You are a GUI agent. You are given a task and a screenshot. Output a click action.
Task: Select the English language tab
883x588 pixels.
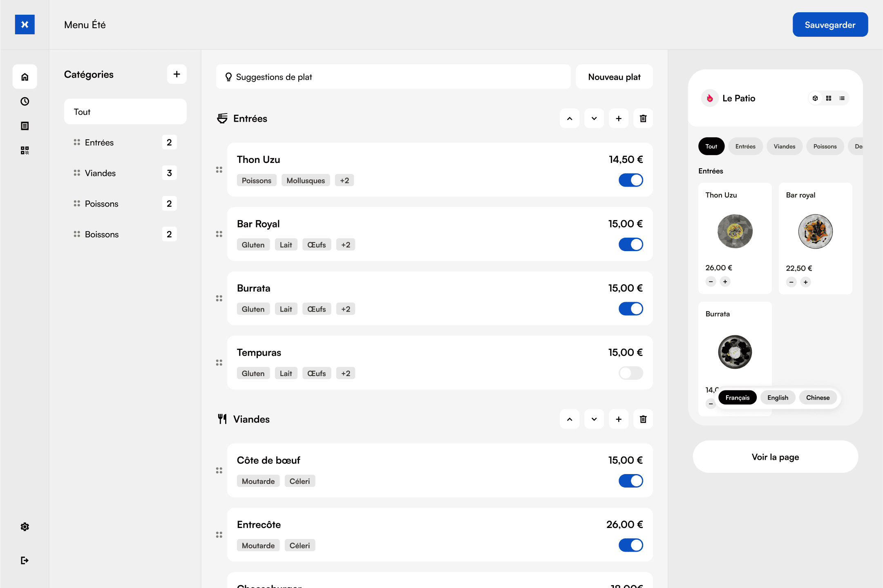(x=778, y=397)
